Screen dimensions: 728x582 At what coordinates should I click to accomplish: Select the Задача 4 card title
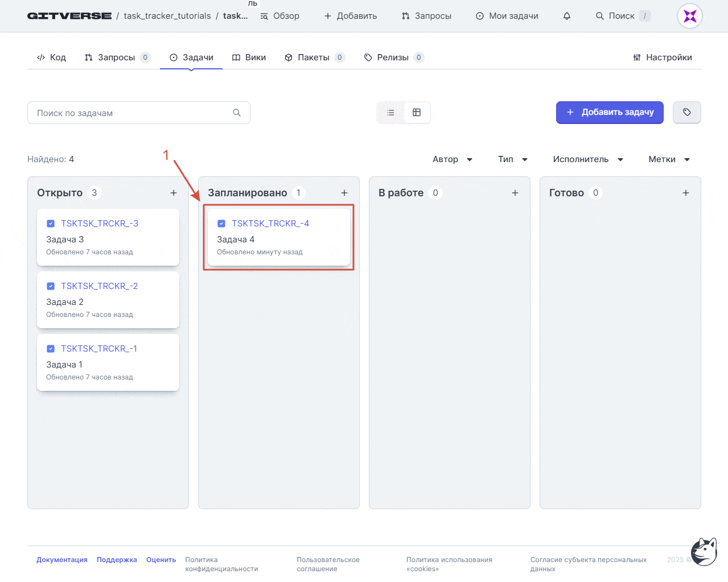click(236, 240)
